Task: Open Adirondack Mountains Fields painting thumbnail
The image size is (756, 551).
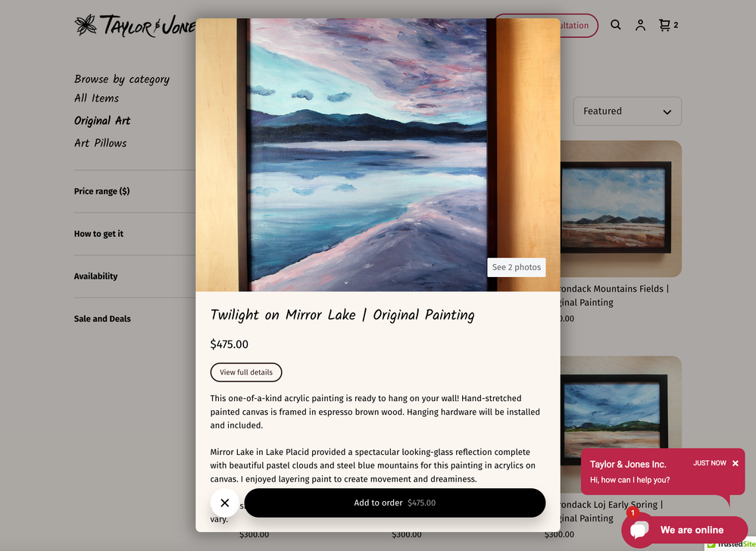Action: click(x=620, y=209)
